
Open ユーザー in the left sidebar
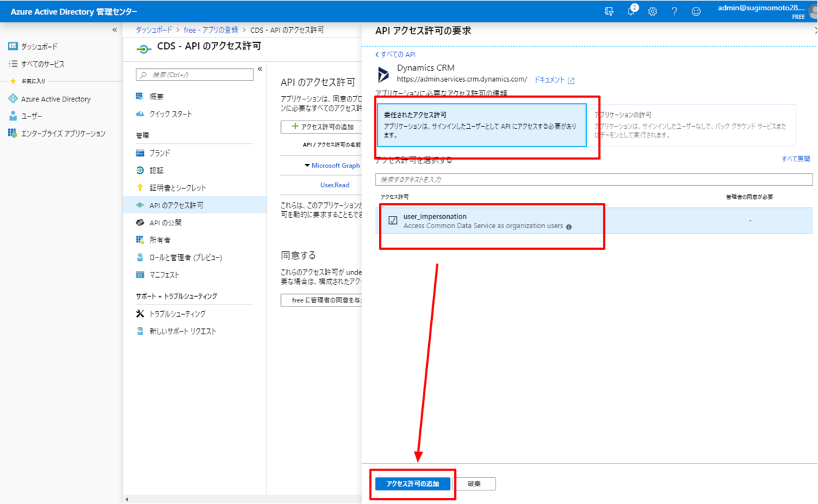click(x=31, y=116)
